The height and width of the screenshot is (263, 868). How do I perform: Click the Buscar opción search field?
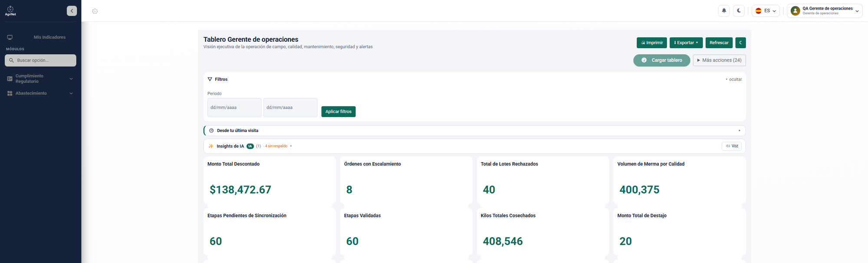click(x=40, y=60)
